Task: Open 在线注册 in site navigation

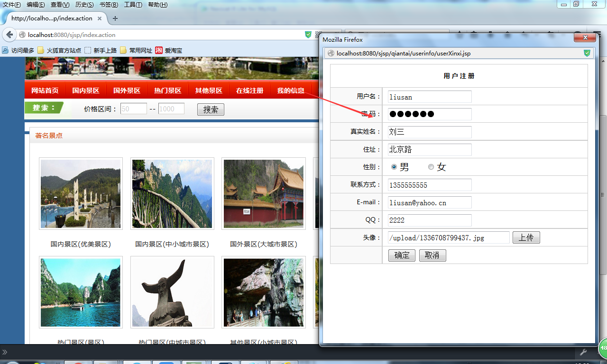Action: coord(250,91)
